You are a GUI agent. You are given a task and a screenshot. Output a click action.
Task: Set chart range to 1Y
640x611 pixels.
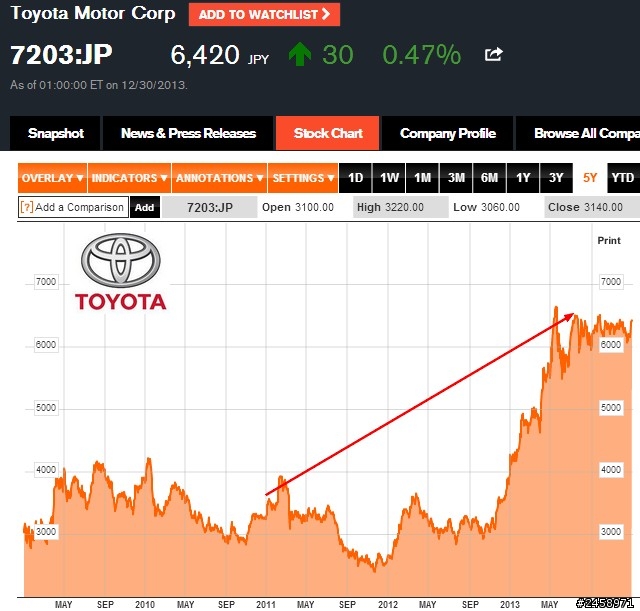523,178
